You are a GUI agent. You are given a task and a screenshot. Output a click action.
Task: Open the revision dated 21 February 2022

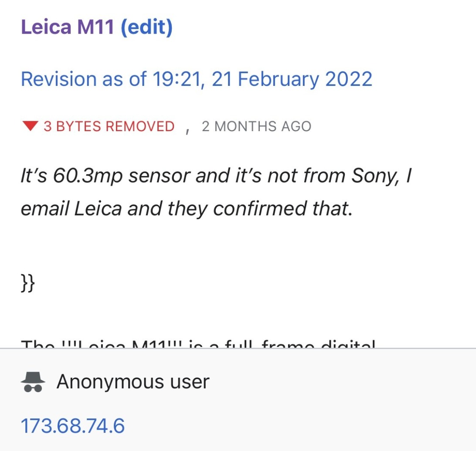tap(197, 79)
